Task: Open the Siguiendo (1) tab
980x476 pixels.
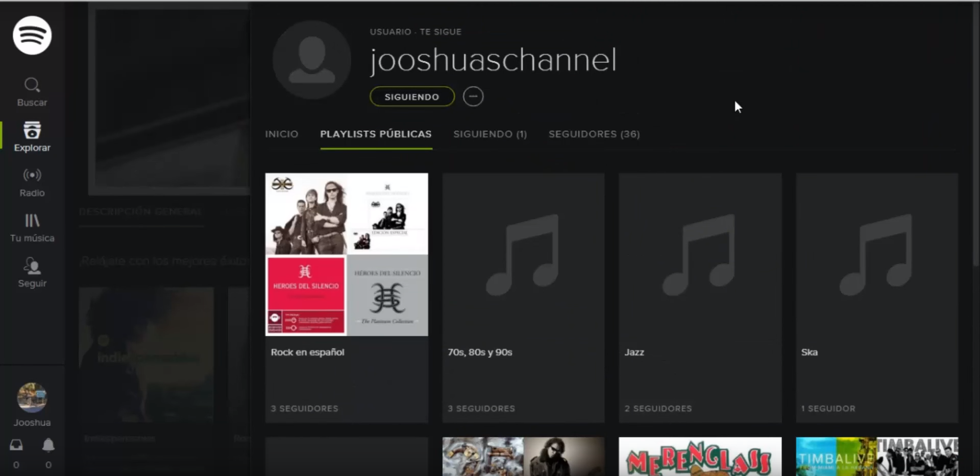Action: (490, 134)
